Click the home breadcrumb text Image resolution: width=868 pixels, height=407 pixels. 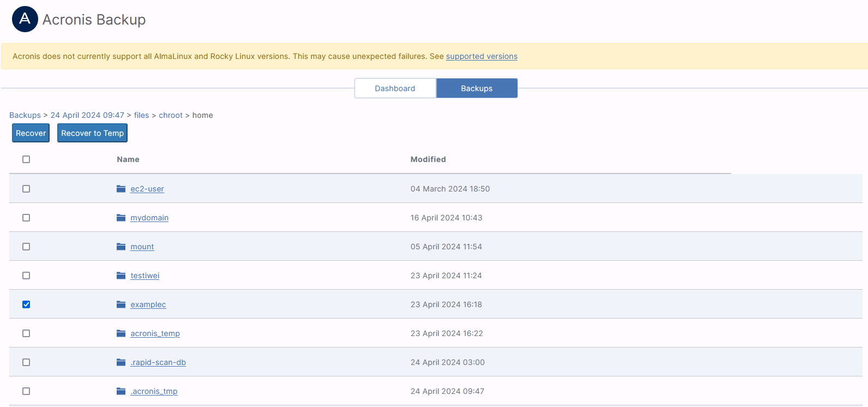click(203, 115)
